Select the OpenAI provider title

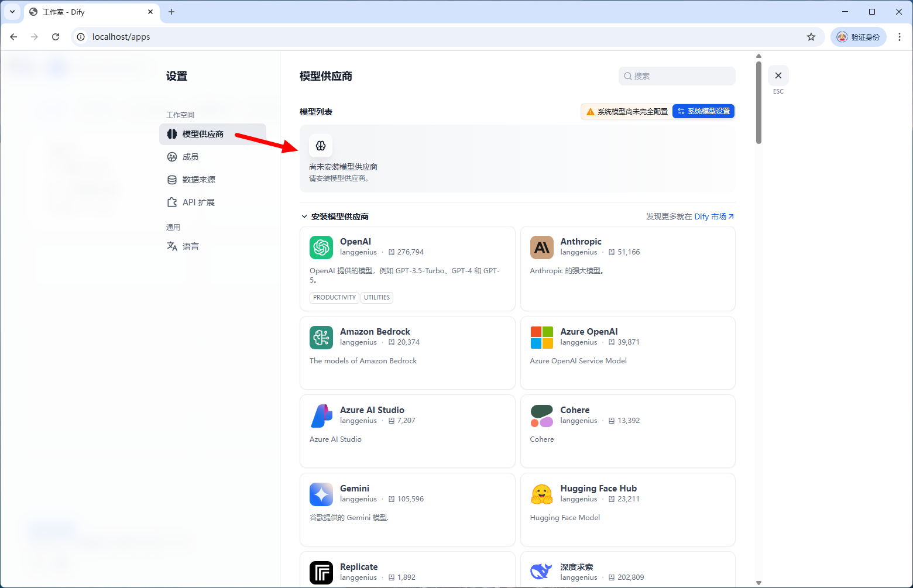pyautogui.click(x=355, y=242)
